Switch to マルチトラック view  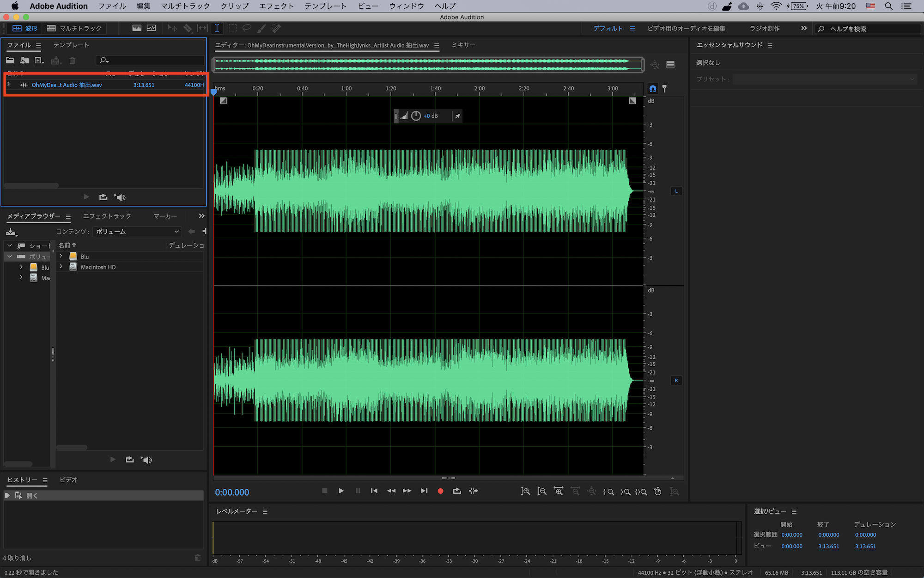[x=74, y=28]
